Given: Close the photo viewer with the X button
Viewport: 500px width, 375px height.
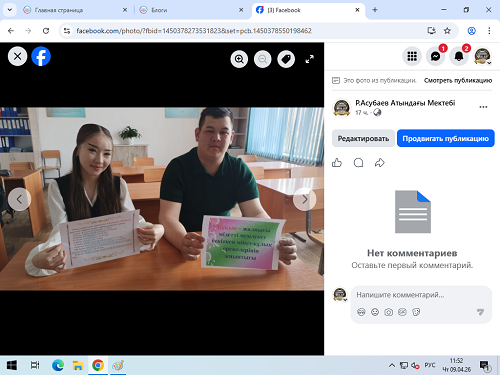Looking at the screenshot, I should coord(17,56).
